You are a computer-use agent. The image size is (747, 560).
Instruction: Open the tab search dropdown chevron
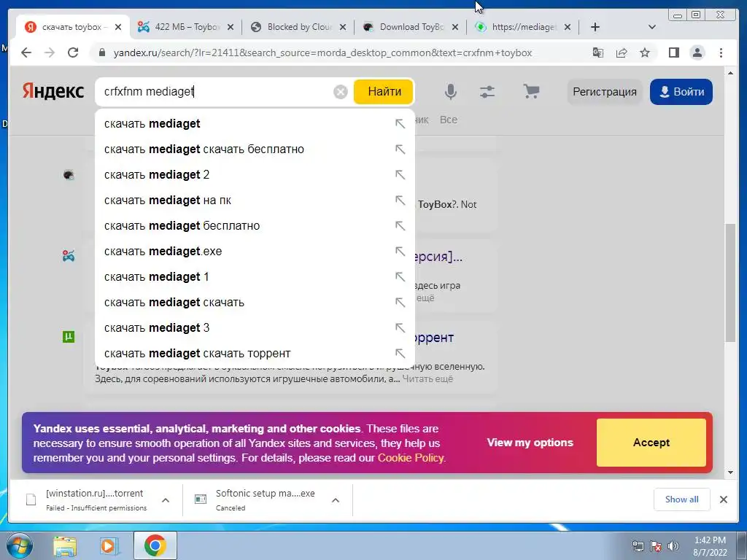[x=652, y=27]
